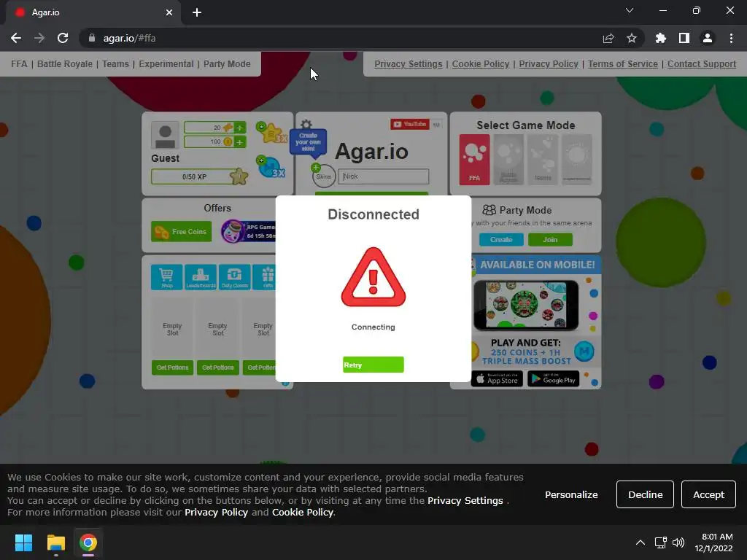Bookmark this page with star icon
The width and height of the screenshot is (747, 560).
tap(632, 38)
